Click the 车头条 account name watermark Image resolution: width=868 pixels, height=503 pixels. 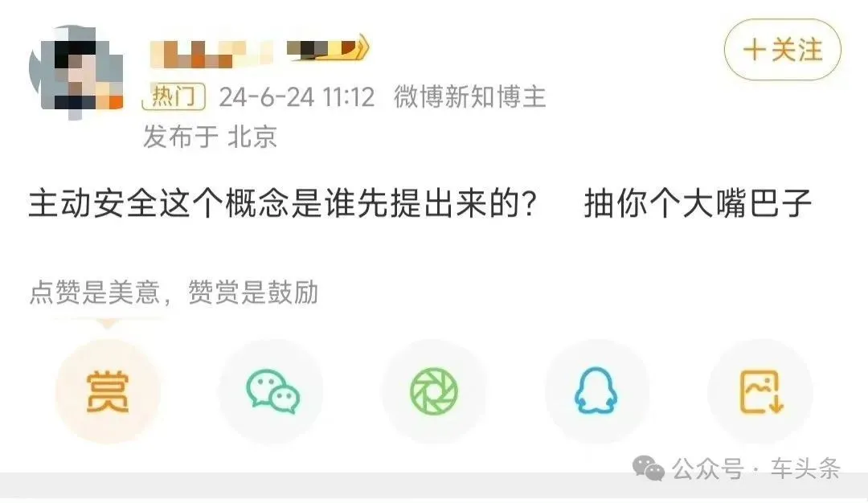coord(805,468)
